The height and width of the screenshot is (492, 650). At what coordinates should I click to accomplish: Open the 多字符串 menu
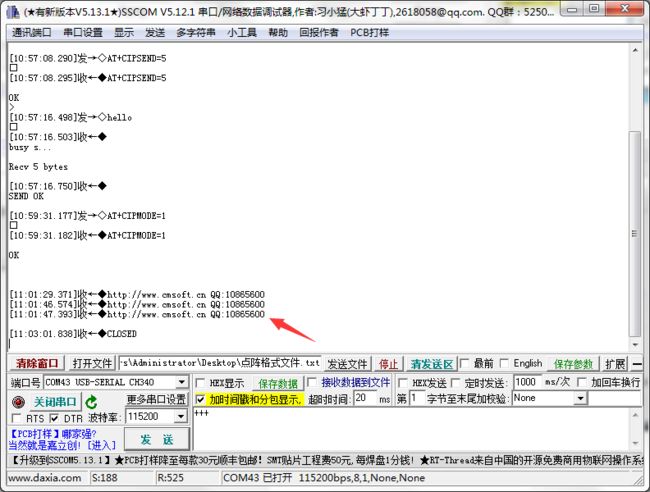coord(196,32)
